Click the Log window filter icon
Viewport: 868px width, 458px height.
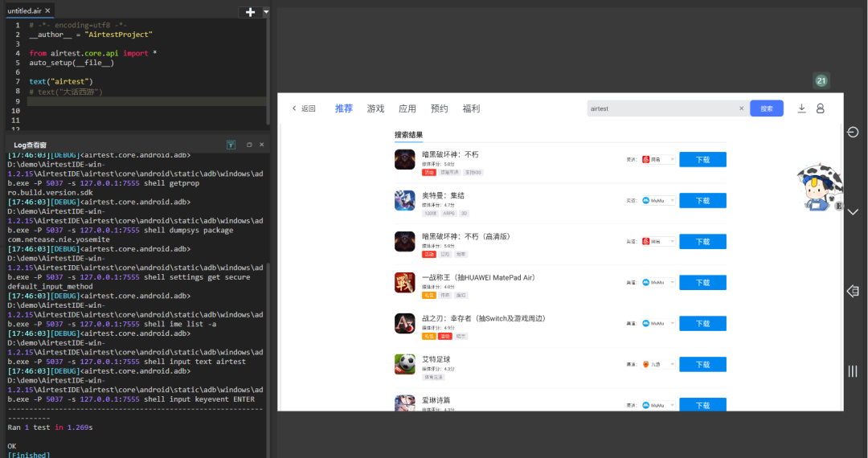click(x=231, y=145)
